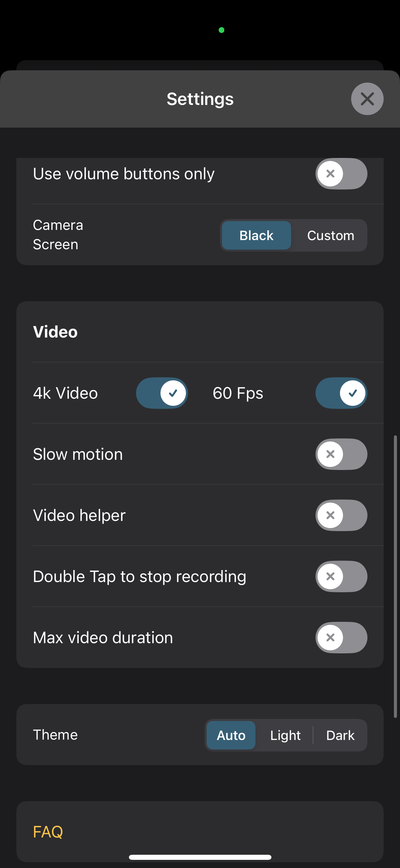Switch theme to Dark
The height and width of the screenshot is (868, 400).
pyautogui.click(x=340, y=735)
